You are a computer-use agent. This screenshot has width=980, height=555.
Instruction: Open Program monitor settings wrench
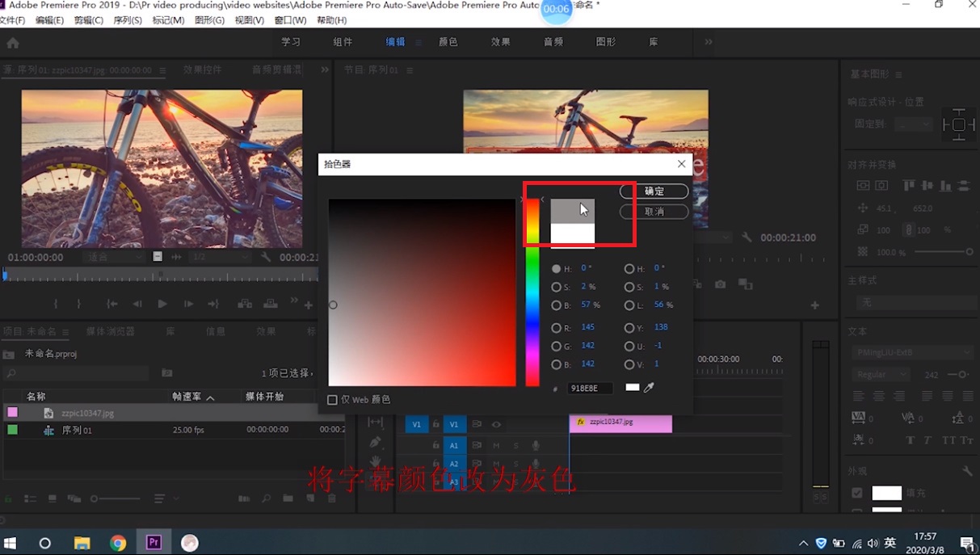747,238
